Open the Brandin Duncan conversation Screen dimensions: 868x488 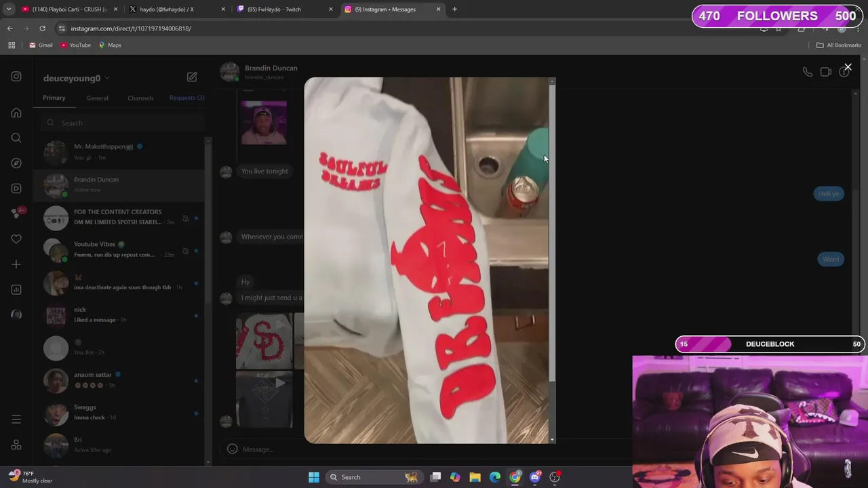(119, 184)
